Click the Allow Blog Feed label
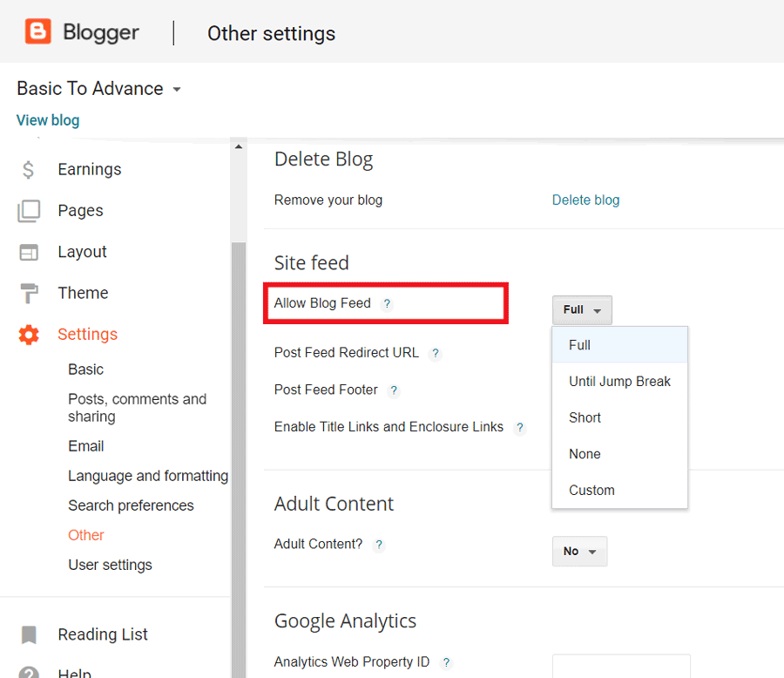The image size is (784, 678). pyautogui.click(x=322, y=303)
